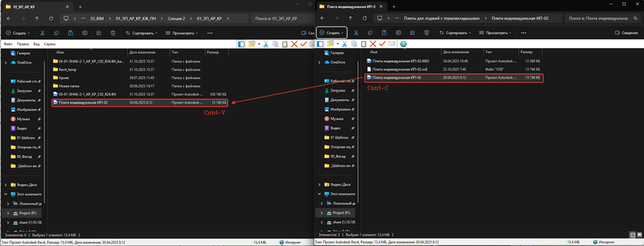
Task: Click blue scissors in right window's classic toolbar
Action: pyautogui.click(x=344, y=44)
